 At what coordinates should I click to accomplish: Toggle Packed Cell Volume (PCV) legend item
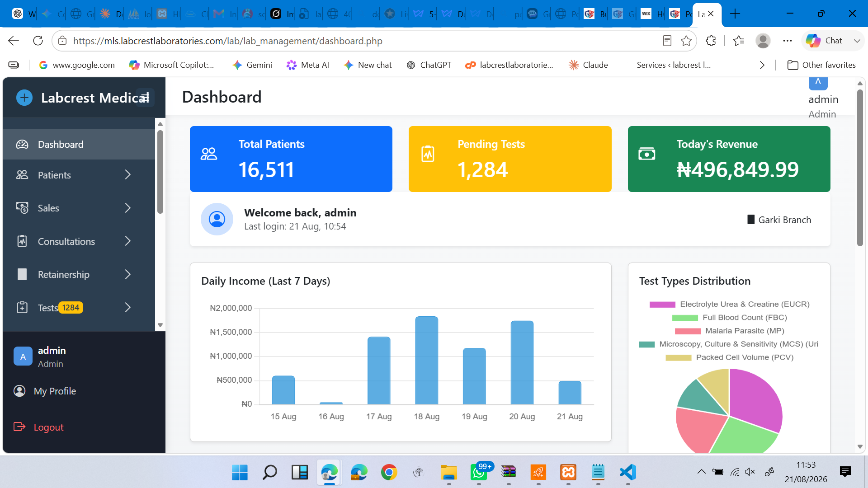(730, 357)
